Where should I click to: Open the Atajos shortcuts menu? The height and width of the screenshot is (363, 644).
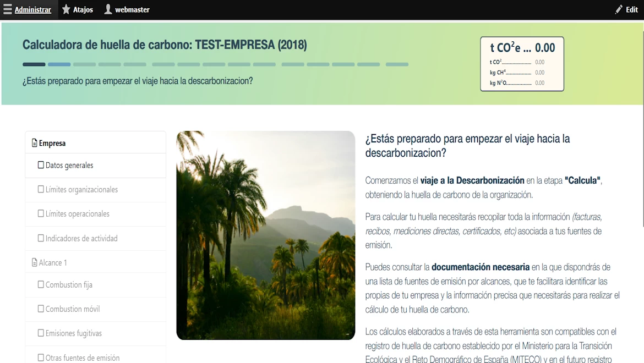(77, 9)
